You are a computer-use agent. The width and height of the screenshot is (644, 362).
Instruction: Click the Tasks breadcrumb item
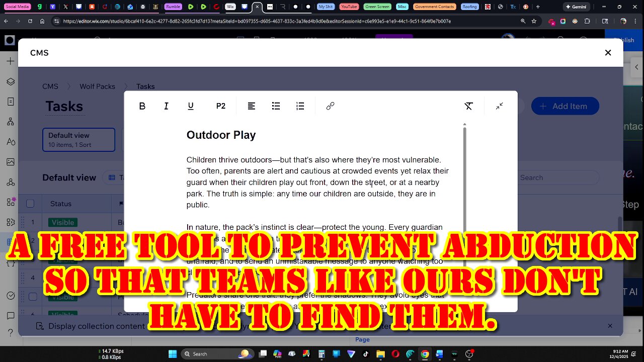pyautogui.click(x=145, y=86)
